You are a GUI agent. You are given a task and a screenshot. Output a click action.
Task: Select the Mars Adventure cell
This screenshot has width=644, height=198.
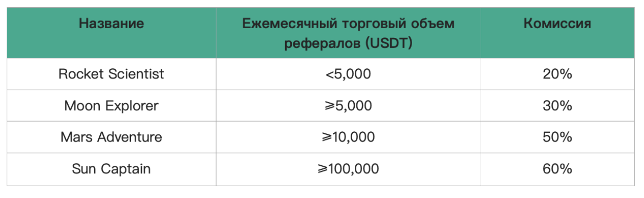tap(111, 137)
